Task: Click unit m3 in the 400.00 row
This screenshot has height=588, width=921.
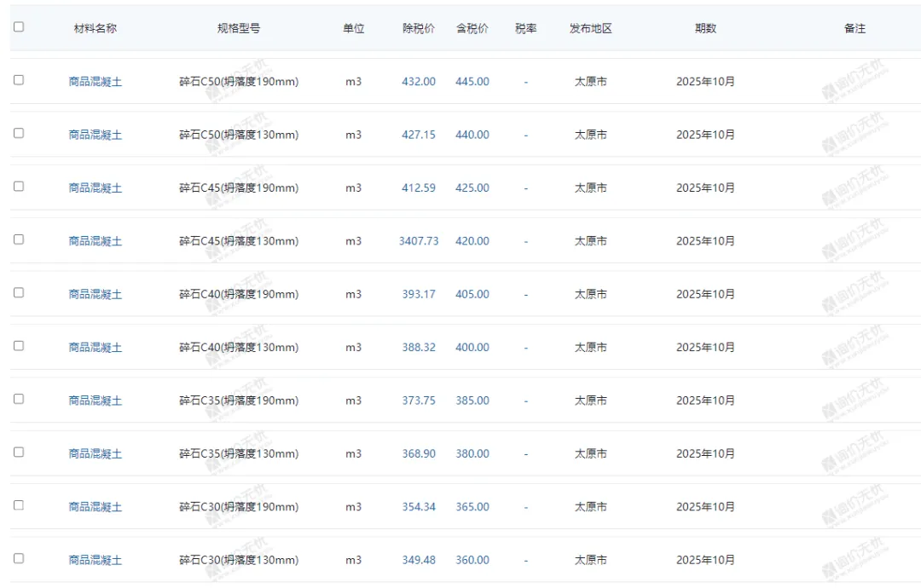Action: point(354,348)
